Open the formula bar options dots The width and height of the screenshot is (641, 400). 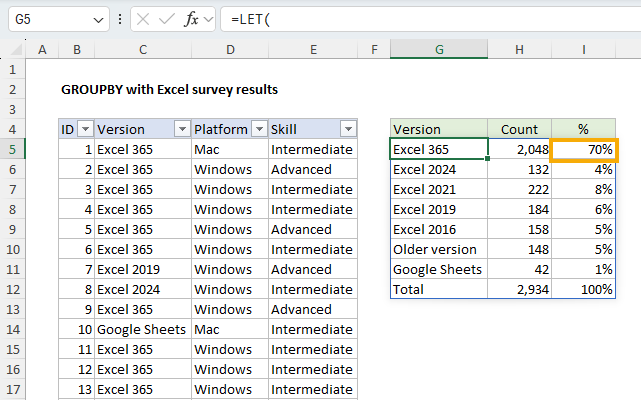120,19
